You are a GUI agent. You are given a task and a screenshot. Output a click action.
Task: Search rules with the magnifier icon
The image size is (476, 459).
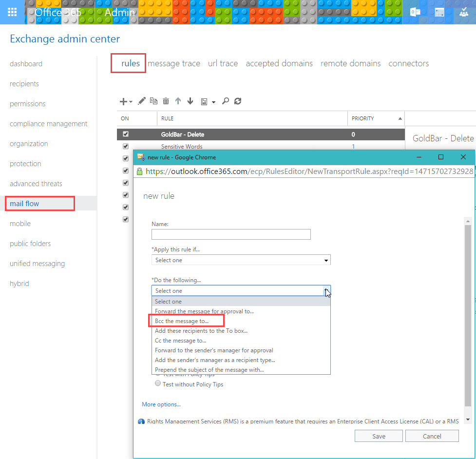(x=225, y=101)
